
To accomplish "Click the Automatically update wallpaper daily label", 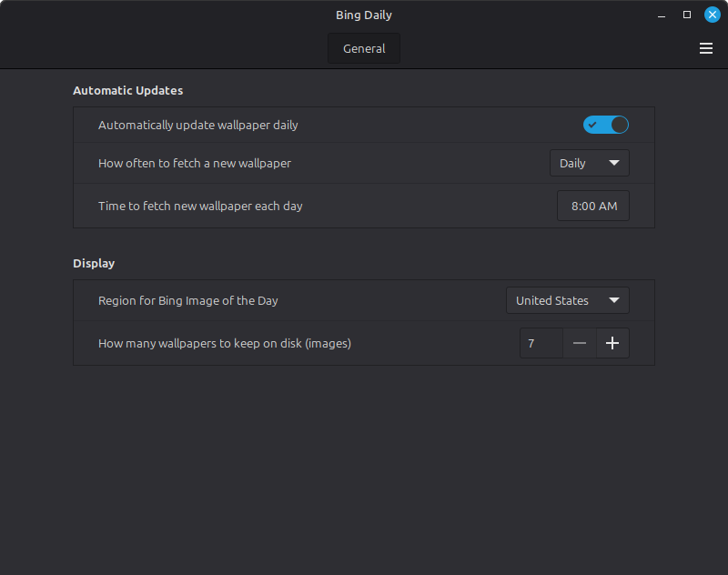I will 197,125.
